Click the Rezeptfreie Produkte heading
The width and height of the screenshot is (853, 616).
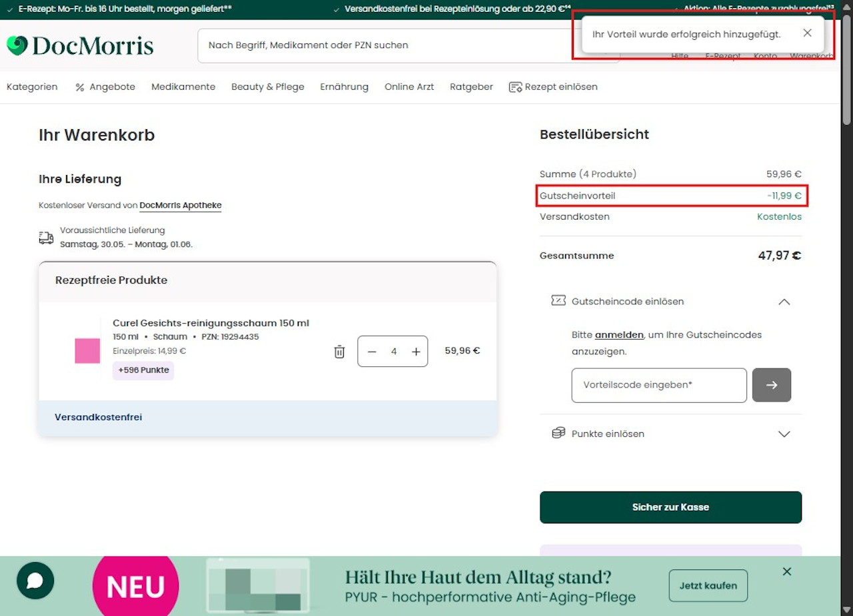point(111,280)
